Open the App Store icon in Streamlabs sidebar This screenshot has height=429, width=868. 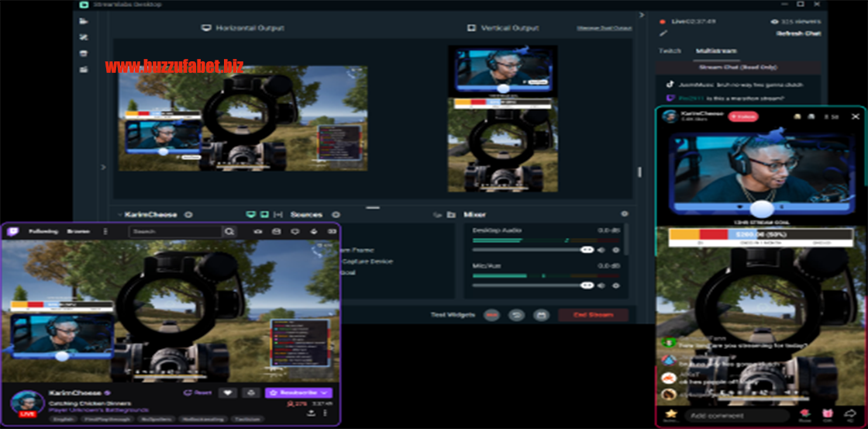[x=84, y=54]
